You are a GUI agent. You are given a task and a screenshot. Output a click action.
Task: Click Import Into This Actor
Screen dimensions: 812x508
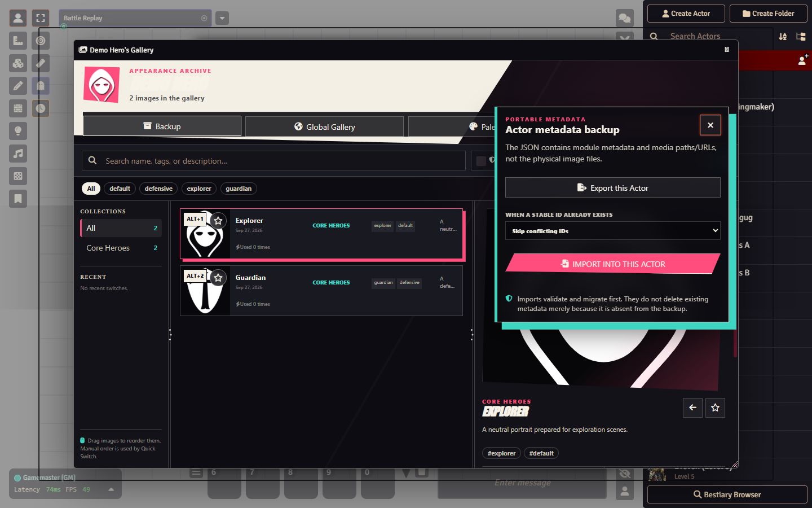[x=613, y=264]
